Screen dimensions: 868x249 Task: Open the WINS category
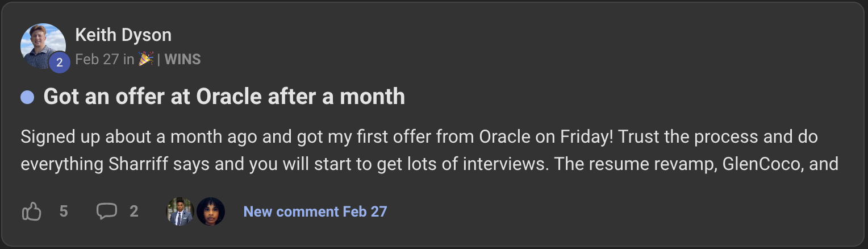pyautogui.click(x=182, y=59)
